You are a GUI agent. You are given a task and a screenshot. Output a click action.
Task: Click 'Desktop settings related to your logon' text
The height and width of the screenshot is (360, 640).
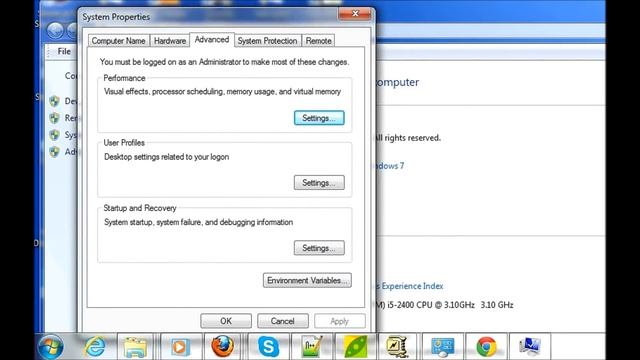click(x=167, y=157)
